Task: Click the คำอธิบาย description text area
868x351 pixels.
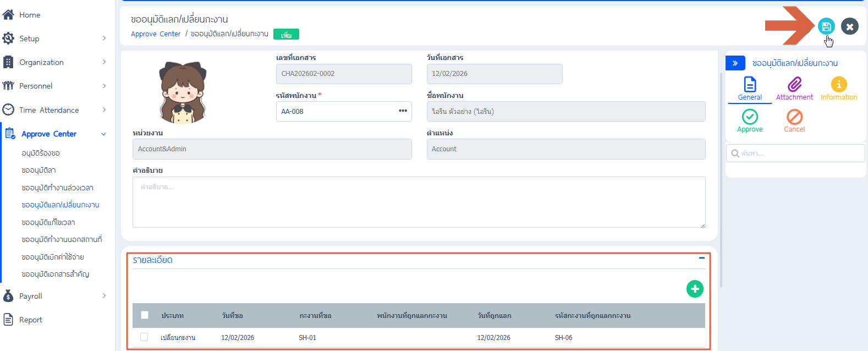Action: coord(419,202)
